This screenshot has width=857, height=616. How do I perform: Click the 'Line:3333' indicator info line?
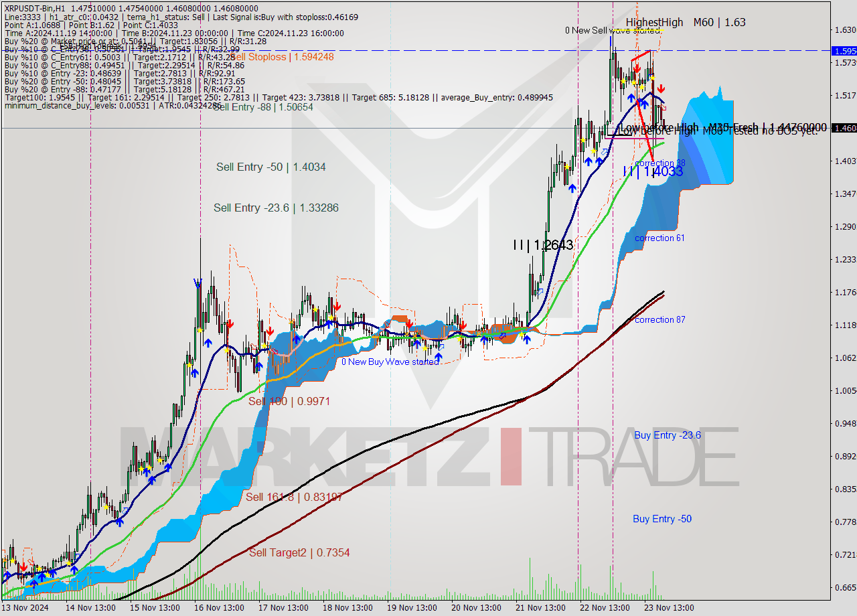click(181, 17)
